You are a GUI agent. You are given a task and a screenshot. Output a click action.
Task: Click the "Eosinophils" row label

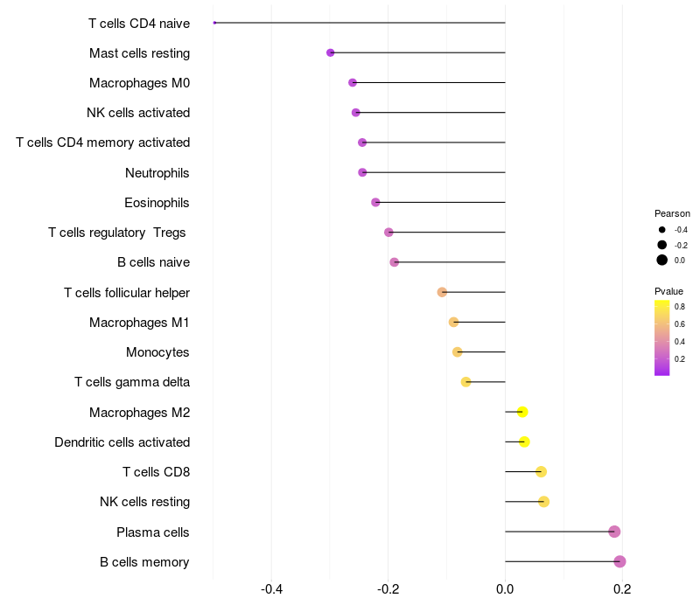157,203
